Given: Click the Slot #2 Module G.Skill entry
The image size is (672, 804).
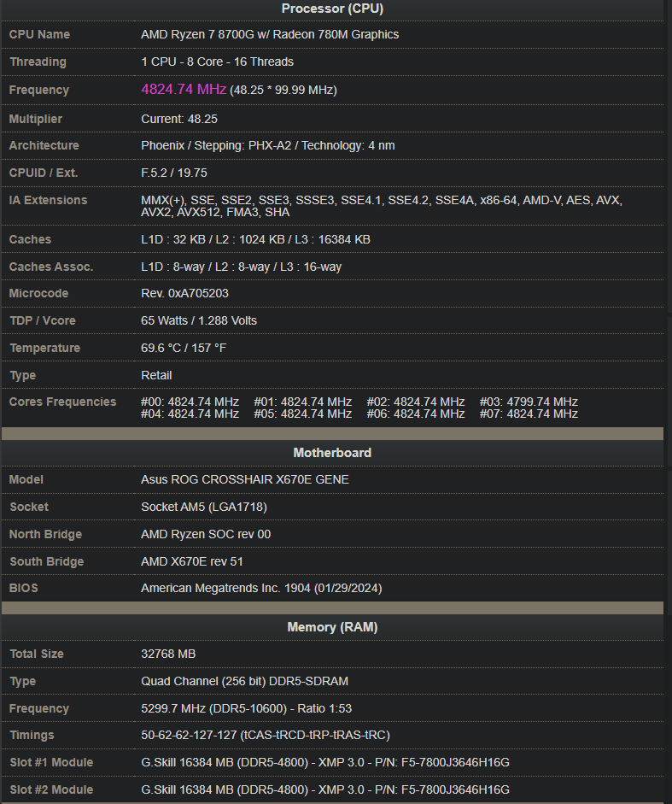Looking at the screenshot, I should tap(324, 789).
